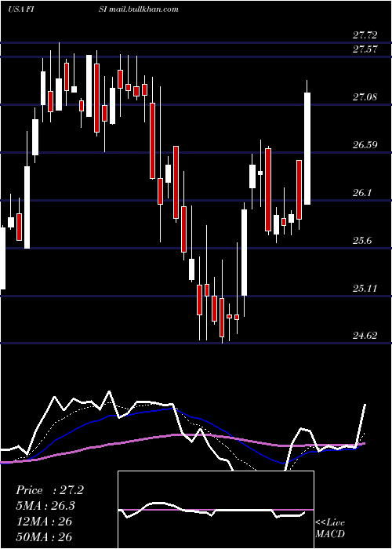The image size is (392, 549).
Task: Click the tall white last candlestick
Action: point(307,148)
